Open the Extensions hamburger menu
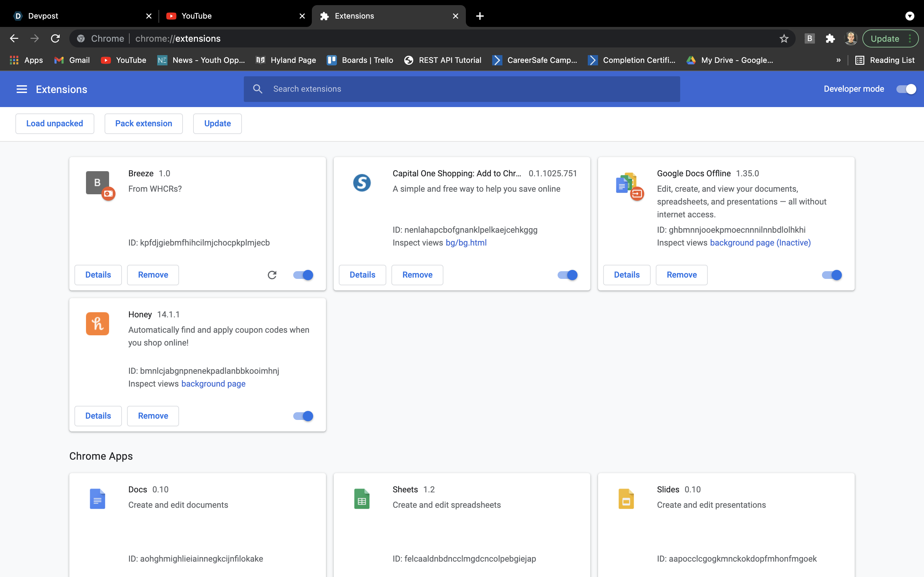Image resolution: width=924 pixels, height=577 pixels. point(22,89)
